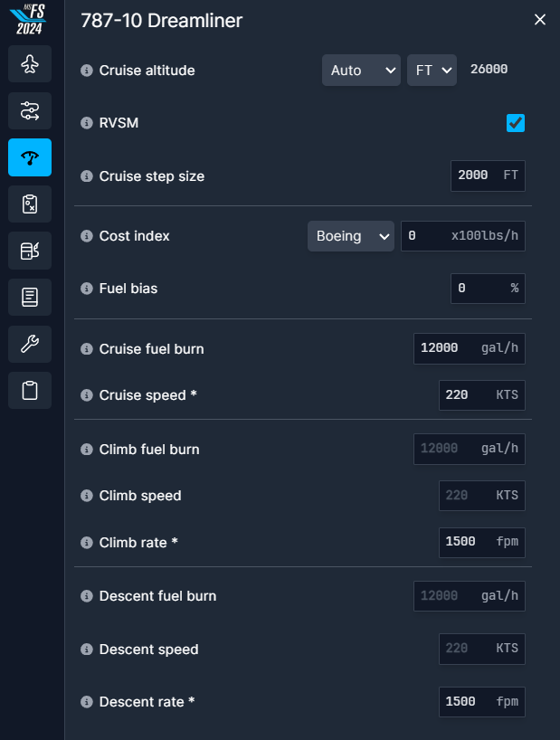This screenshot has width=560, height=740.
Task: Open the airplane tab in sidebar
Action: click(x=30, y=63)
